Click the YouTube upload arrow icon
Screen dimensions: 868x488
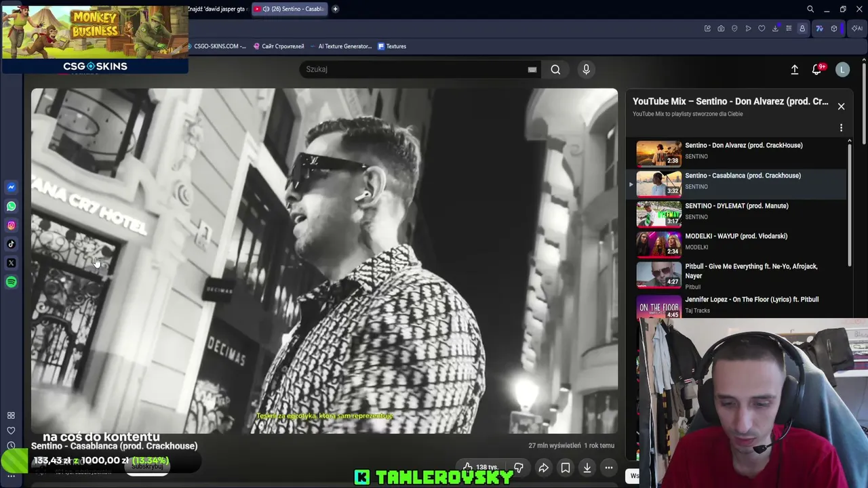pos(795,69)
